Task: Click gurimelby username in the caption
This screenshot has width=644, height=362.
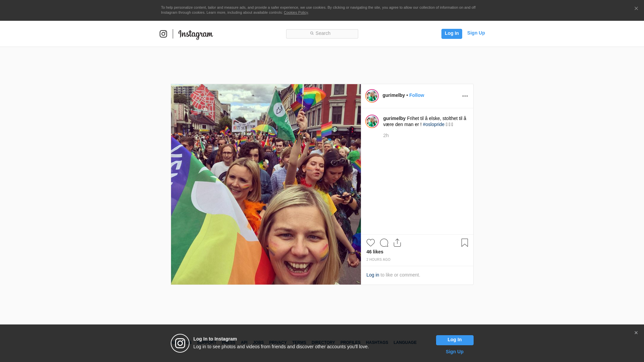Action: coord(394,118)
